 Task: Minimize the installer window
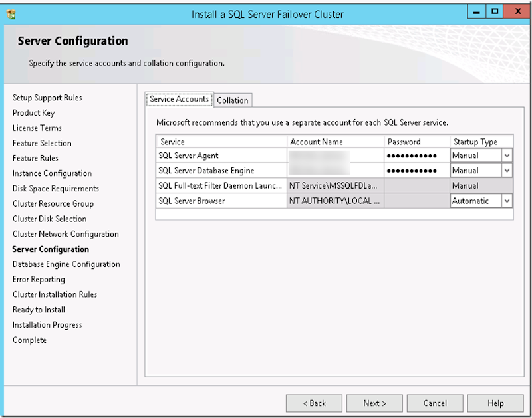coord(476,12)
